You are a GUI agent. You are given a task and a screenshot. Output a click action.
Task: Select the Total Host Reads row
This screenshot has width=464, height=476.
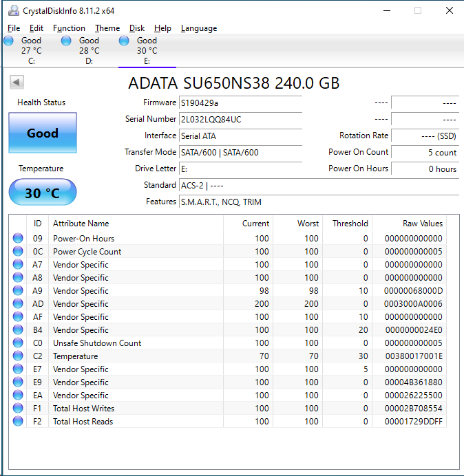coord(83,422)
